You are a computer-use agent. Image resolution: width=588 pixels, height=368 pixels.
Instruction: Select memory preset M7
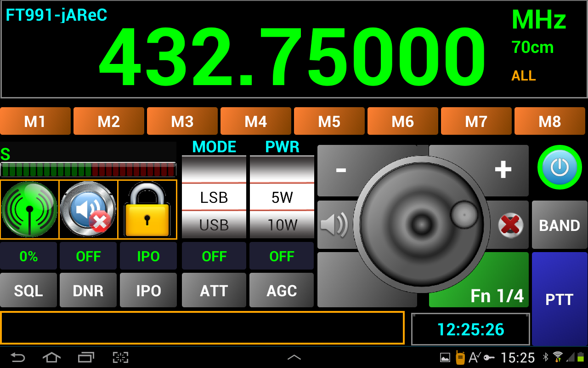tap(476, 121)
